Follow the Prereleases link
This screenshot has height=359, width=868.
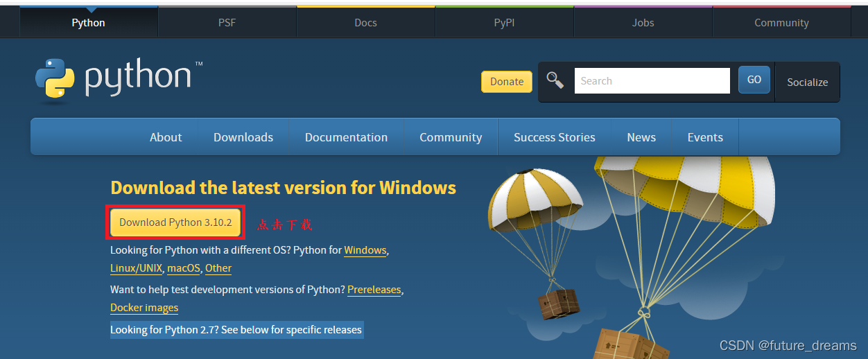point(374,290)
